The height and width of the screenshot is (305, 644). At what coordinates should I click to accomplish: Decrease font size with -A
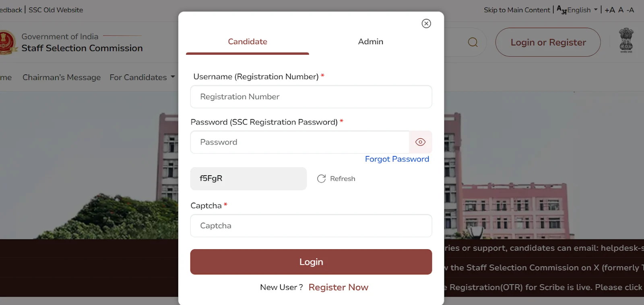(x=630, y=10)
